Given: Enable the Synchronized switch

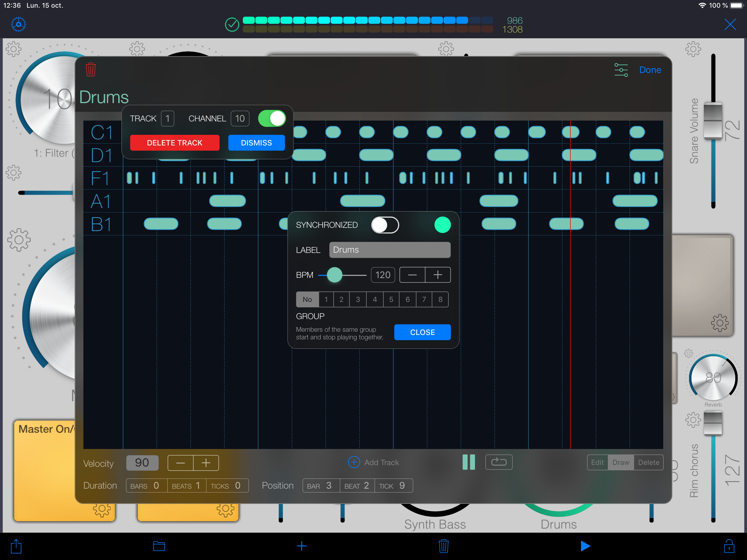Looking at the screenshot, I should (385, 225).
